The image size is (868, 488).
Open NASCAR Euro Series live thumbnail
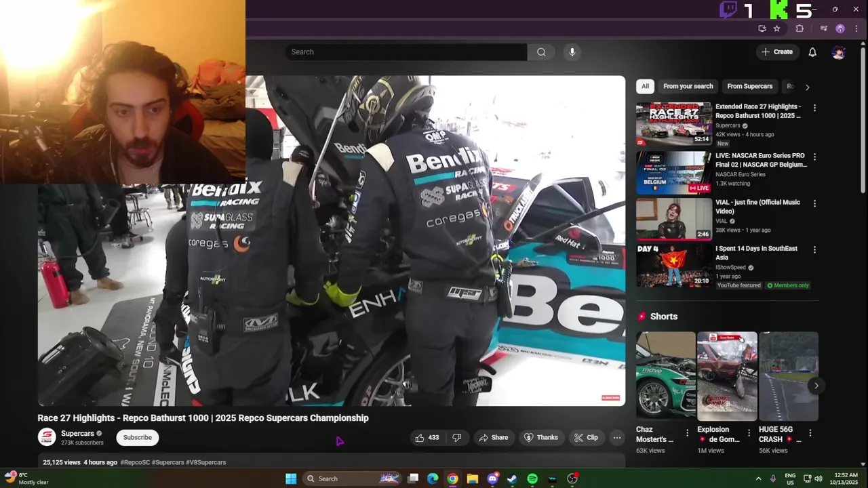click(x=674, y=172)
